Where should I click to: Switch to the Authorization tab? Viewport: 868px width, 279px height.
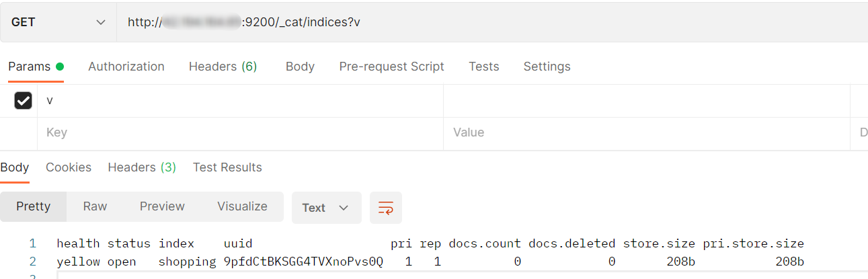click(126, 67)
